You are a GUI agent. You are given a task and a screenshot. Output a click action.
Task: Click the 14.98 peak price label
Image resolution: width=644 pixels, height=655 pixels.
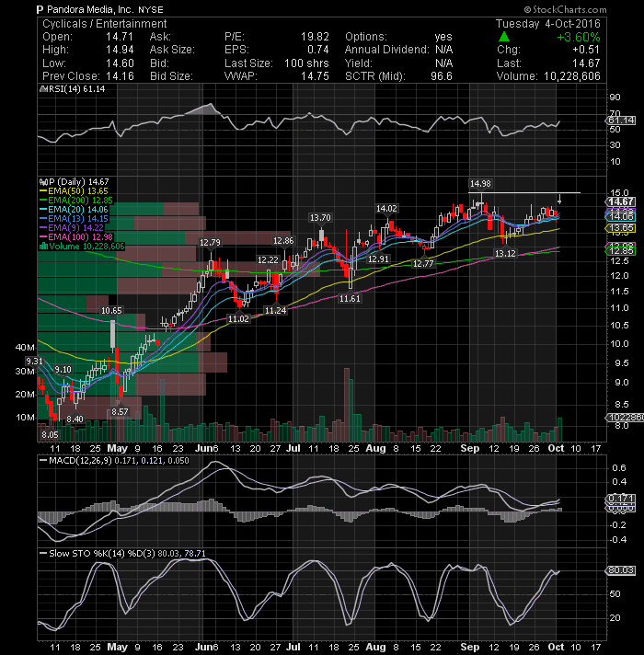pyautogui.click(x=480, y=183)
